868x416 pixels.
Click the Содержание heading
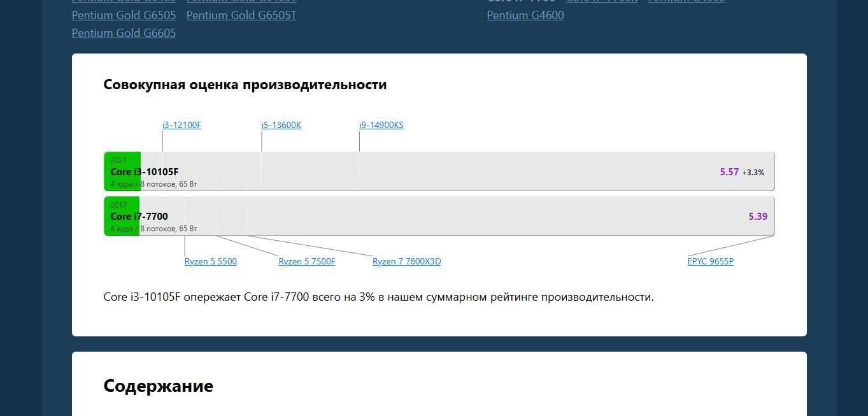click(x=159, y=386)
